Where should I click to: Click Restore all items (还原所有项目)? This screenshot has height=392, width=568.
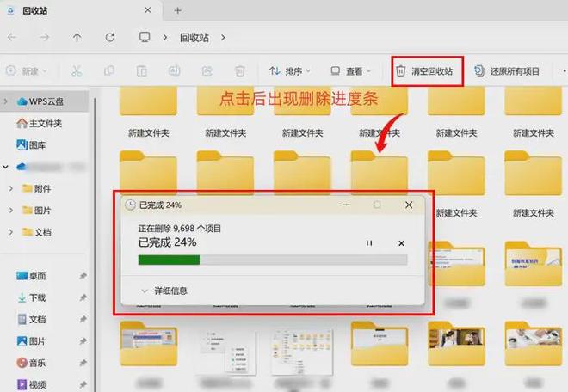pos(507,71)
